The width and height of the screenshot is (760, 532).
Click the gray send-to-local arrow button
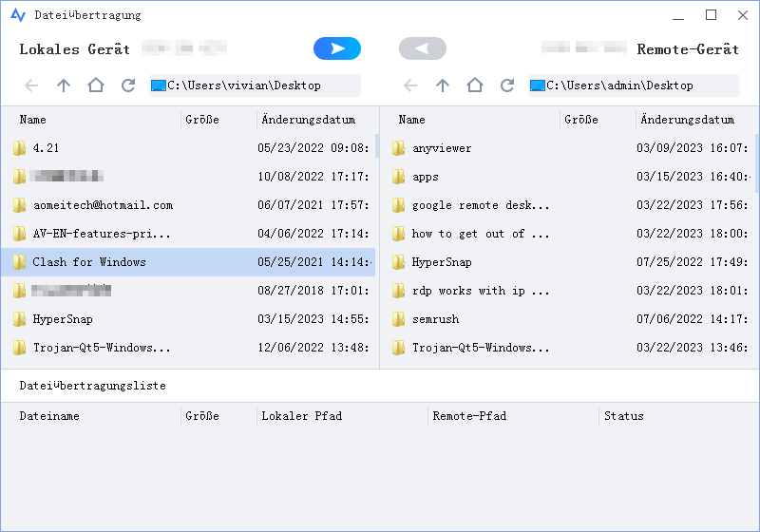point(422,48)
